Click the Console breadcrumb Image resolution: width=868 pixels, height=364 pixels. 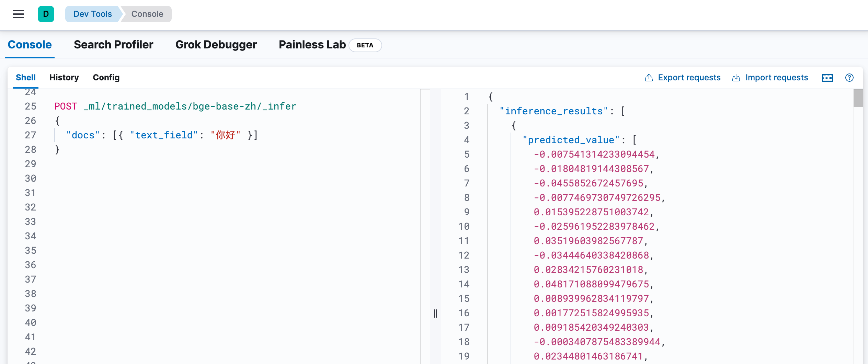[147, 14]
